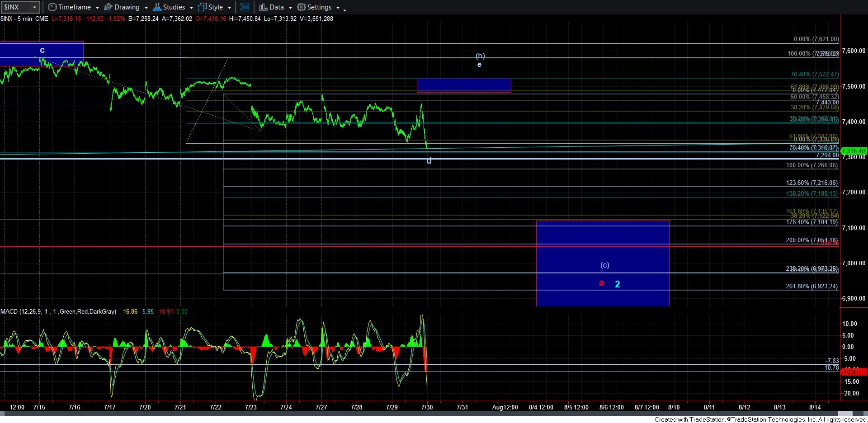Image resolution: width=868 pixels, height=423 pixels.
Task: Click the 7/30 date axis marker
Action: point(427,407)
